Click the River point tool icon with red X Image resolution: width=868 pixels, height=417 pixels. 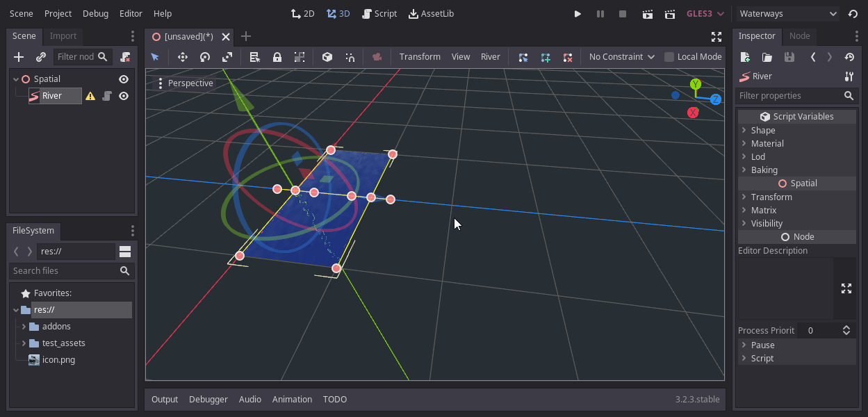tap(568, 57)
